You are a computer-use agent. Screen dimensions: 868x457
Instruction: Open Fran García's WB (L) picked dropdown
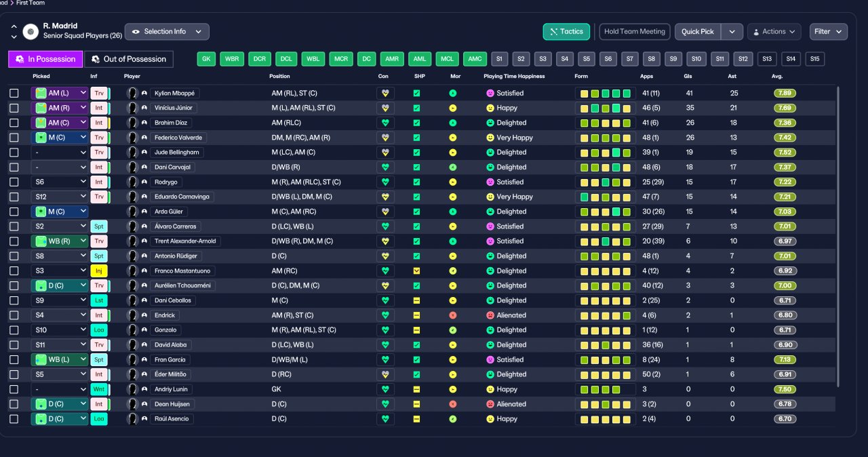60,359
